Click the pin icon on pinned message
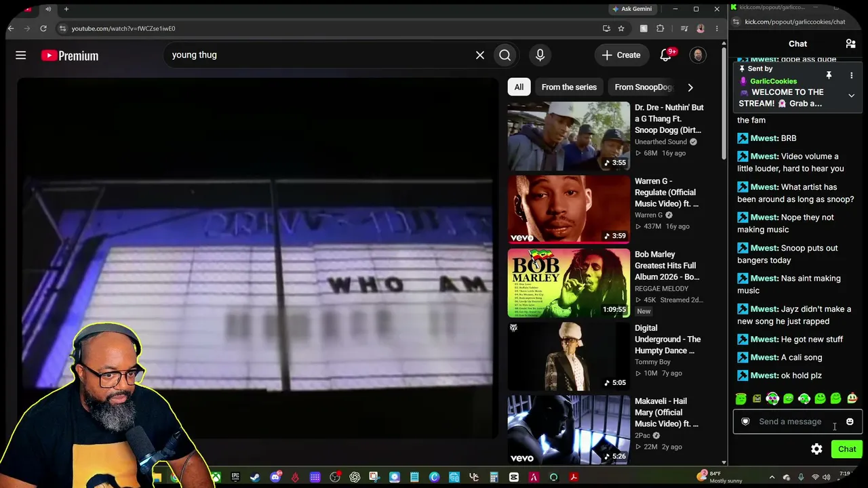This screenshot has height=488, width=868. coord(829,75)
